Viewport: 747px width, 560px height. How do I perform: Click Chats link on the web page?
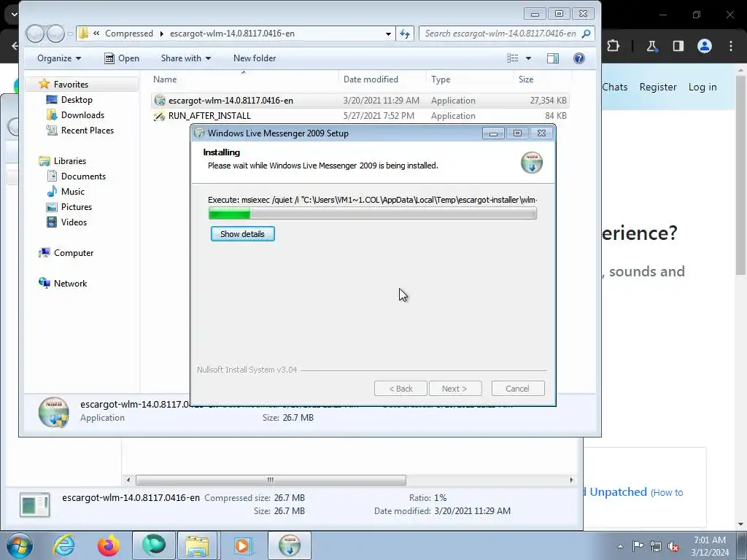614,87
